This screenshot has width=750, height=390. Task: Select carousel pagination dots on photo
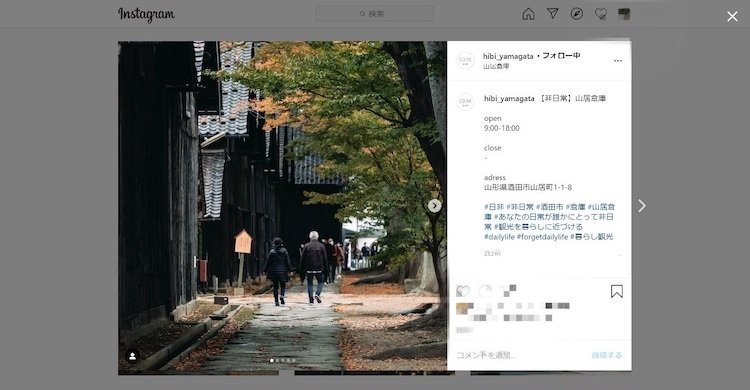[x=283, y=360]
